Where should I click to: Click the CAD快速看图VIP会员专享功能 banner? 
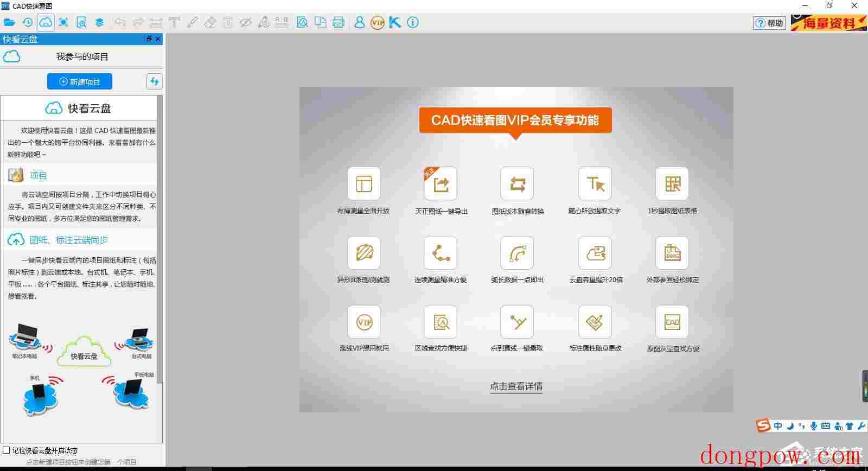pos(515,120)
